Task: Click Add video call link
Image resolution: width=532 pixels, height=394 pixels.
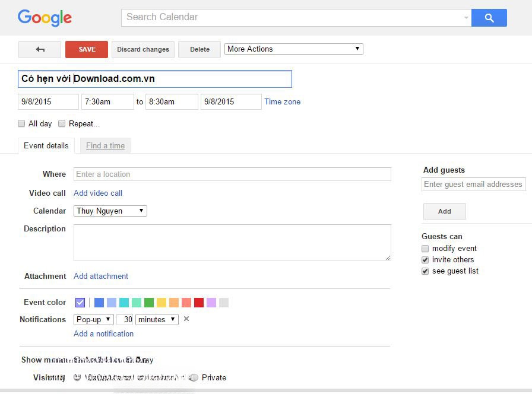Action: (98, 193)
